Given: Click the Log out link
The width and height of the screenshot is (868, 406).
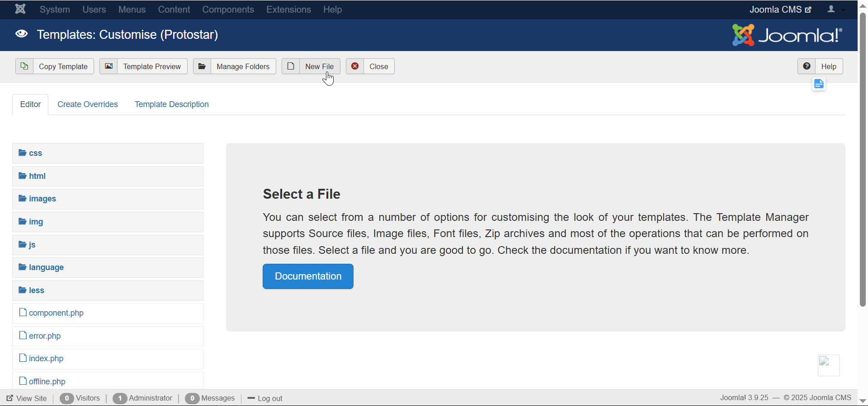Looking at the screenshot, I should 269,398.
